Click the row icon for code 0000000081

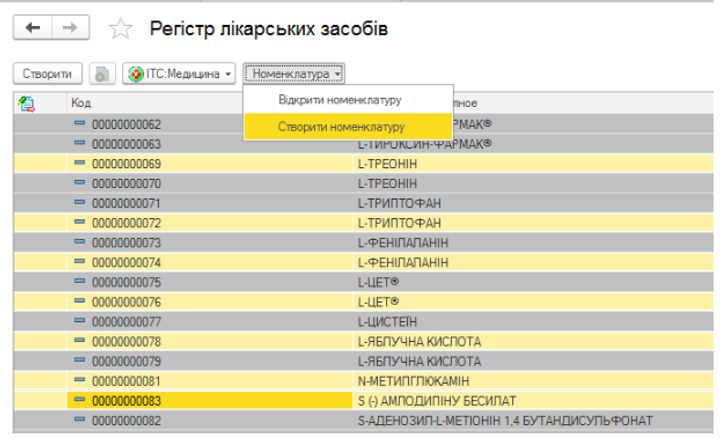click(79, 380)
